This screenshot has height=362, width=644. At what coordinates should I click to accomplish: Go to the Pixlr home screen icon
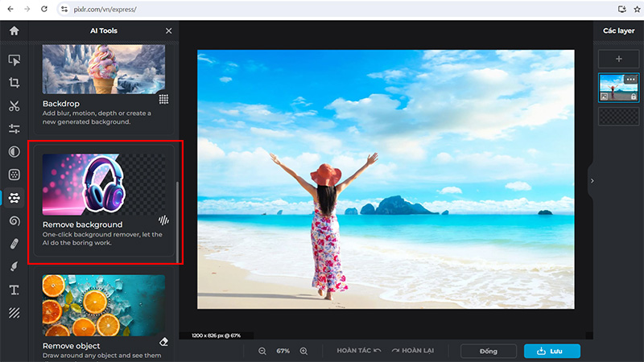pos(14,31)
